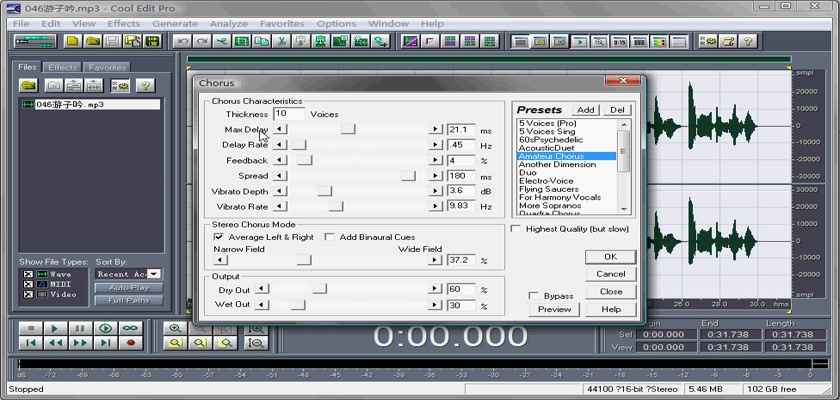840x400 pixels.
Task: Click Spread left arrow stepper
Action: pyautogui.click(x=280, y=175)
